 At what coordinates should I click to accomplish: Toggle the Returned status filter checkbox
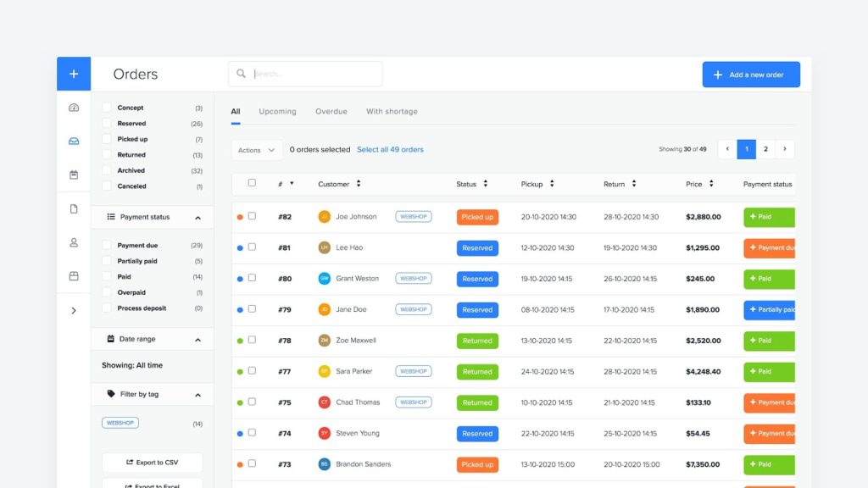click(107, 155)
